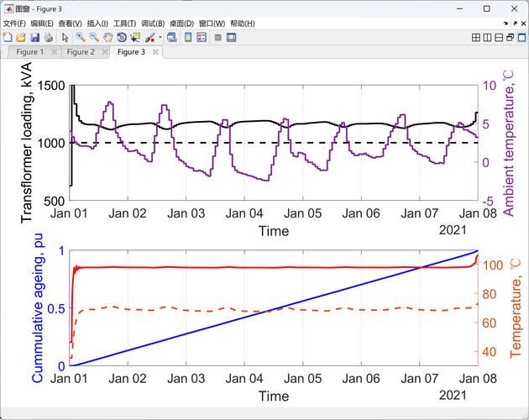Toggle the Edit Plot arrow pointer
The width and height of the screenshot is (529, 420).
tap(65, 38)
